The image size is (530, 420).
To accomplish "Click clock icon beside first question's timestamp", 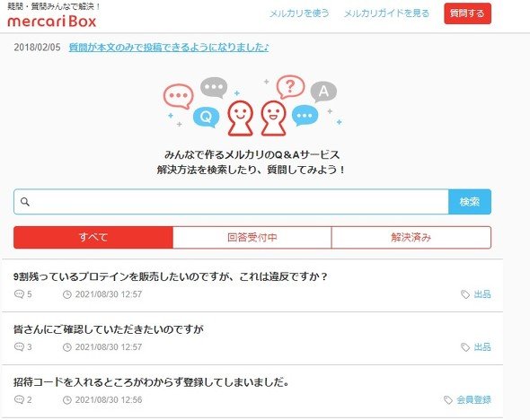I will coord(67,294).
